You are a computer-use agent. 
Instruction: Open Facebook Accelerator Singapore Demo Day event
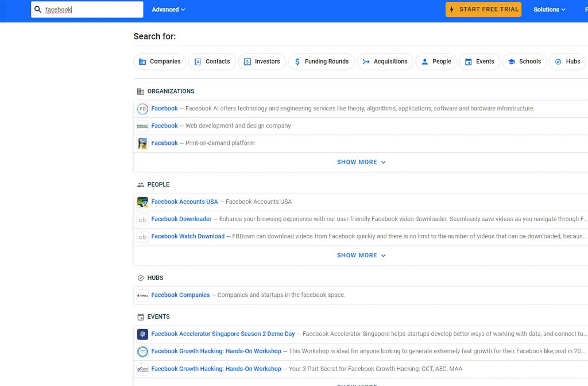click(x=223, y=334)
